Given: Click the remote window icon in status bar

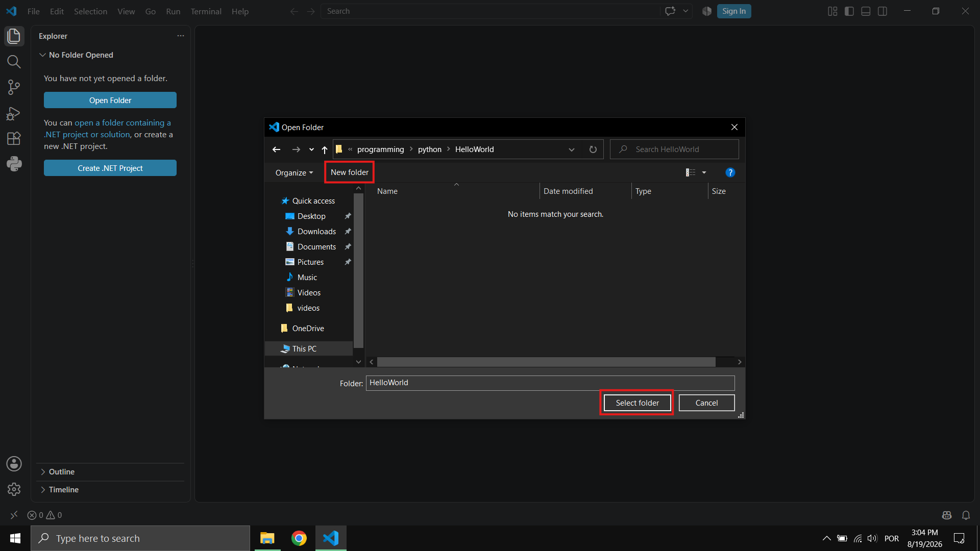Looking at the screenshot, I should click(x=14, y=515).
